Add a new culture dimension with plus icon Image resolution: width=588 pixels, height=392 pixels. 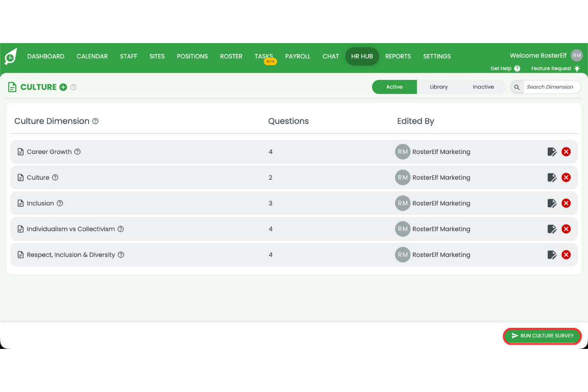tap(63, 87)
